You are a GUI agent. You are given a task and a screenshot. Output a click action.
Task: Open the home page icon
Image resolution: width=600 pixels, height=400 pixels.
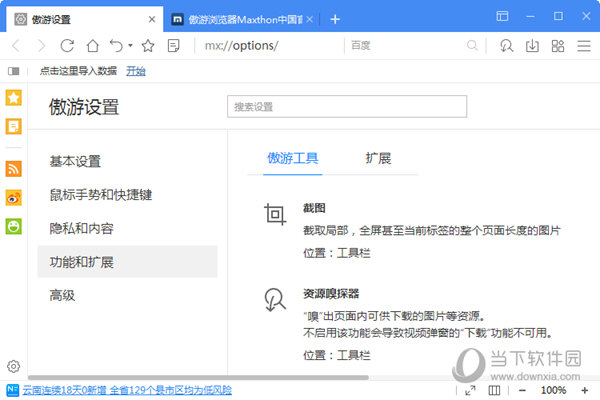click(x=93, y=46)
